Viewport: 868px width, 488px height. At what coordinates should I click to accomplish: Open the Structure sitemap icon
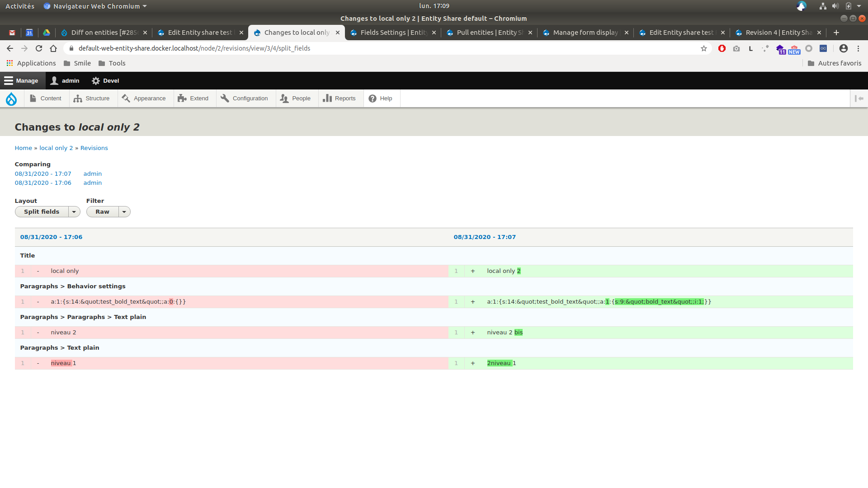[x=77, y=98]
